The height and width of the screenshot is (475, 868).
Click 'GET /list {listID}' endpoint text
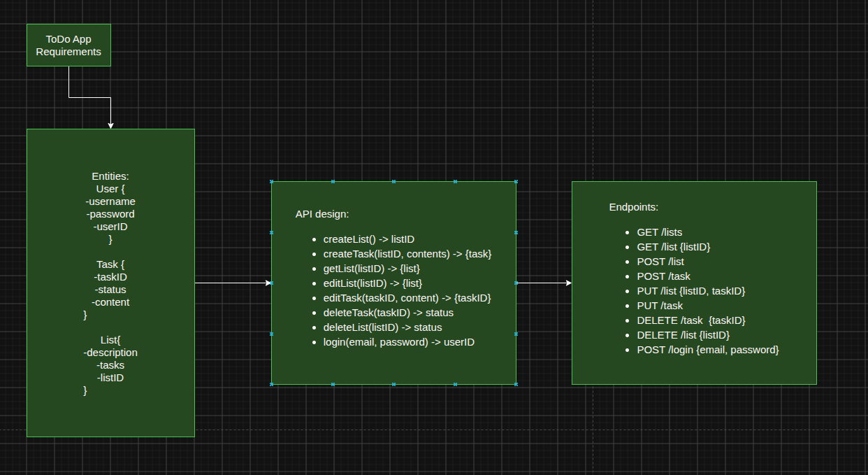(x=673, y=247)
